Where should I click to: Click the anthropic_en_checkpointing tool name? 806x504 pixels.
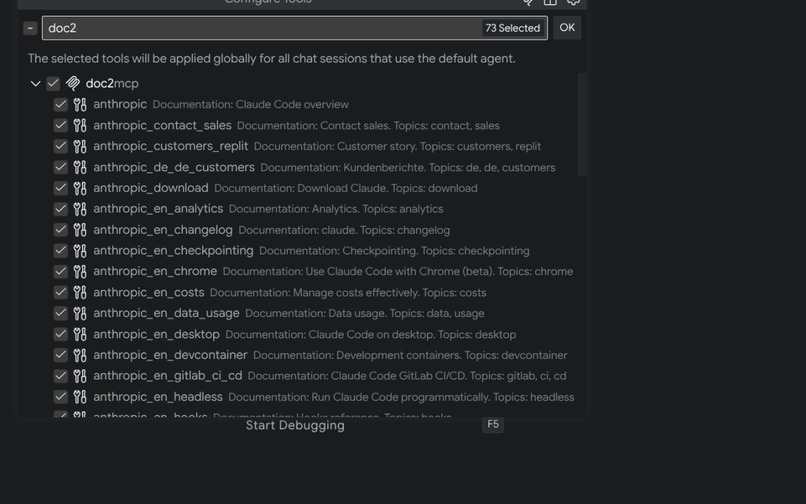point(173,250)
